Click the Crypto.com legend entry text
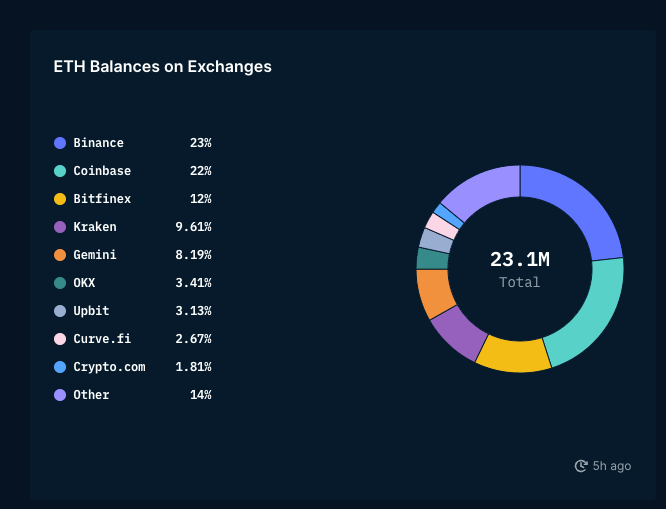The height and width of the screenshot is (509, 666). [109, 367]
